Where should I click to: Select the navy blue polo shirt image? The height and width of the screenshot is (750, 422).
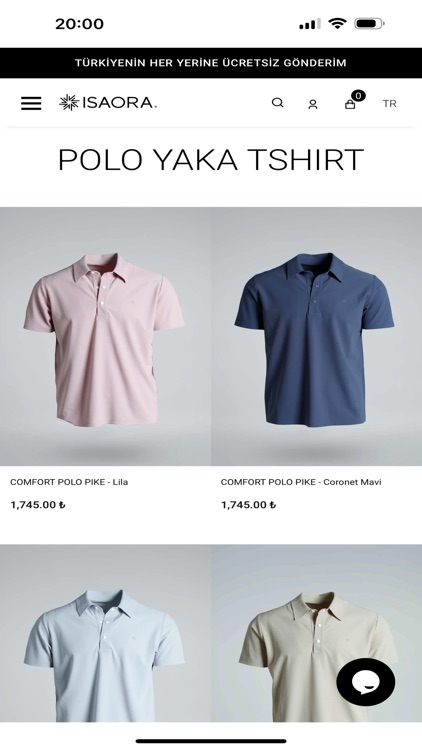[x=316, y=336]
